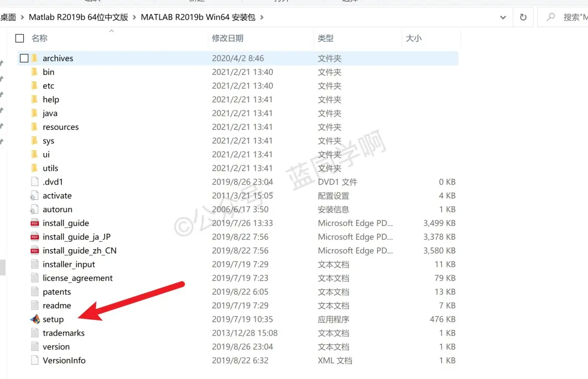Click the autorun file icon
Image resolution: width=588 pixels, height=379 pixels.
click(35, 209)
